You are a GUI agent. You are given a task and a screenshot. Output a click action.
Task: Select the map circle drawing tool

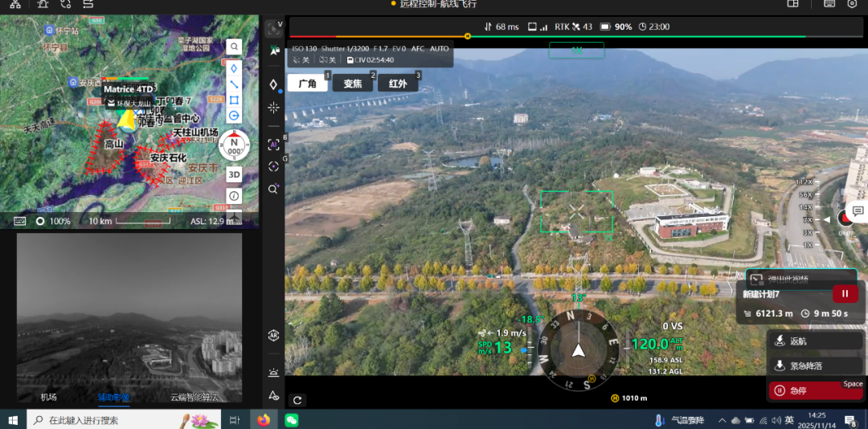point(234,116)
